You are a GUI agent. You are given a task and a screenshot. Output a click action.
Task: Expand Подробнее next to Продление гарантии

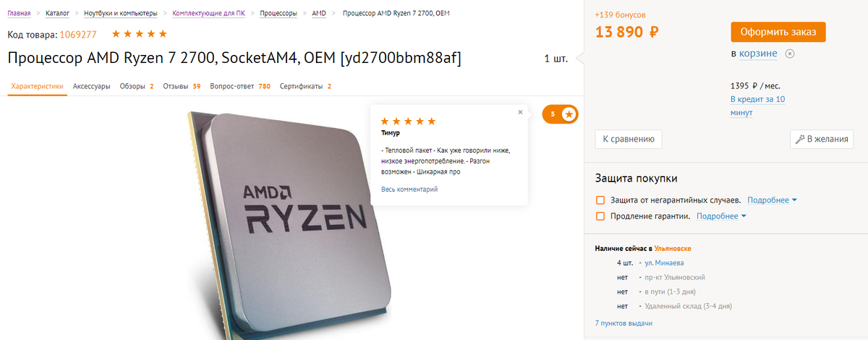[720, 216]
